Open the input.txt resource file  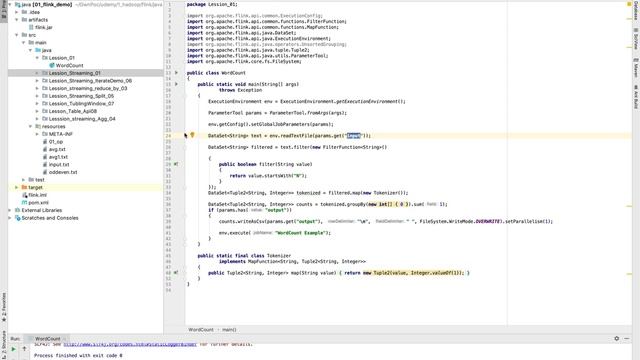coord(59,164)
